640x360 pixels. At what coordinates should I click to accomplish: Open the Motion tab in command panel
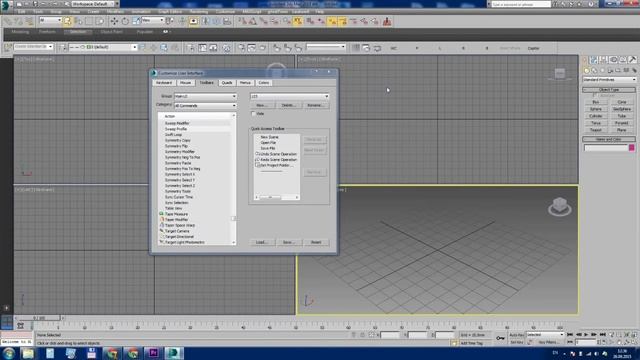click(x=613, y=60)
